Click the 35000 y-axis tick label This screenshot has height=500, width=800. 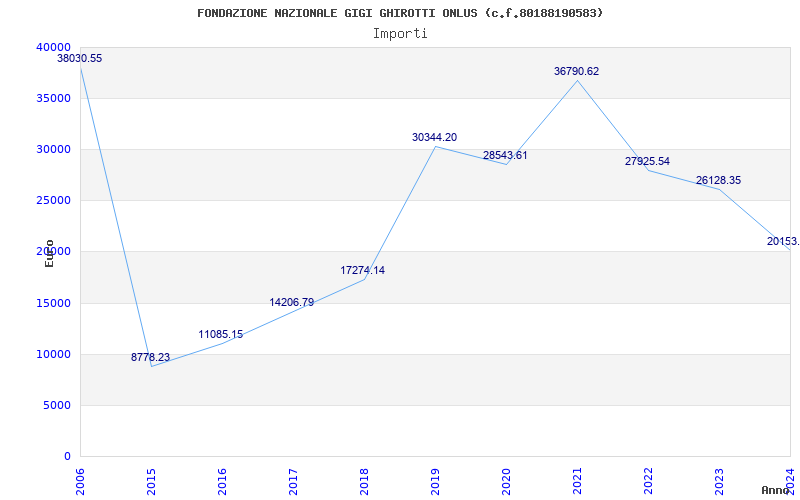click(53, 98)
